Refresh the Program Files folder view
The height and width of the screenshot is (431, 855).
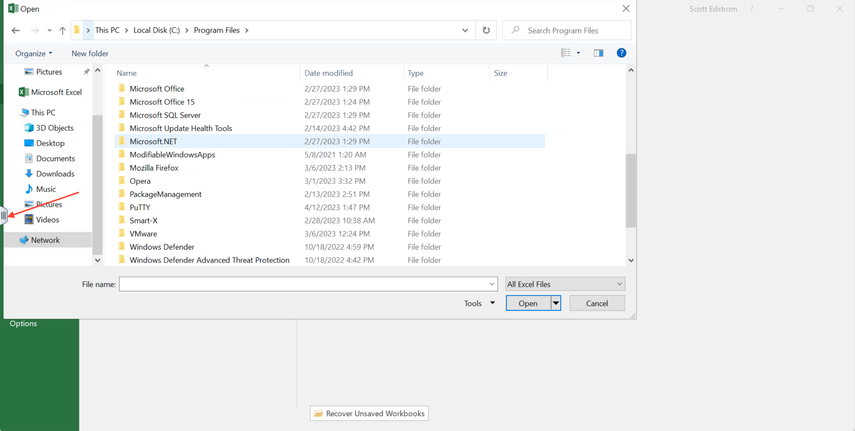(x=486, y=30)
